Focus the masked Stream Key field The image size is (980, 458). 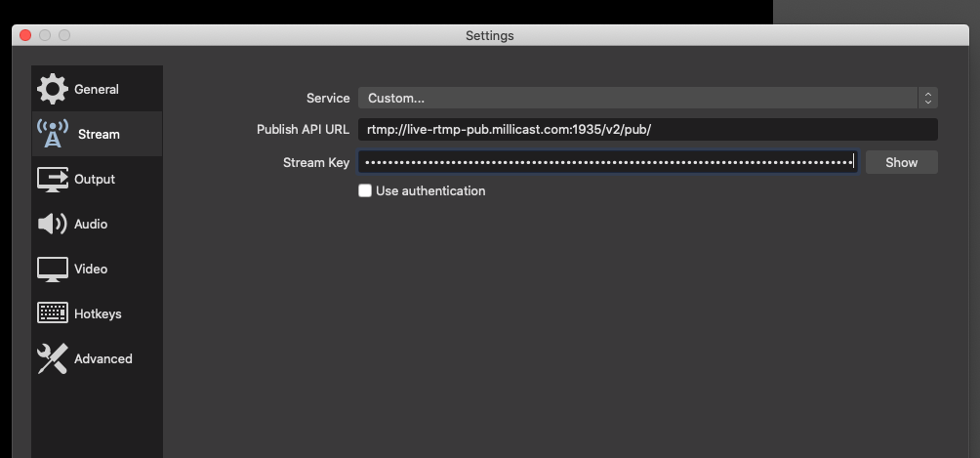pos(607,162)
